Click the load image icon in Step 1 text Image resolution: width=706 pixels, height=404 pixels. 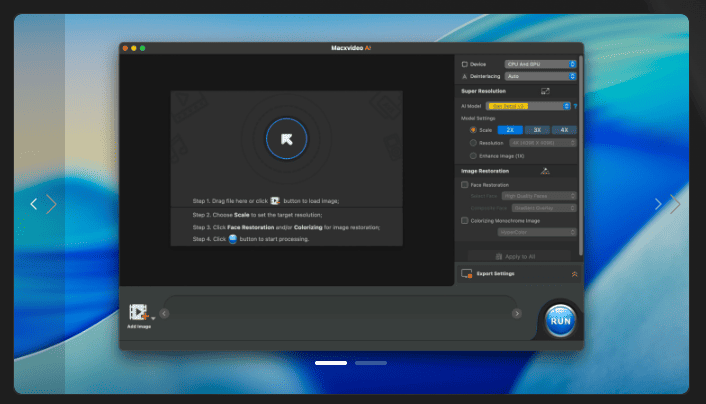(x=275, y=201)
